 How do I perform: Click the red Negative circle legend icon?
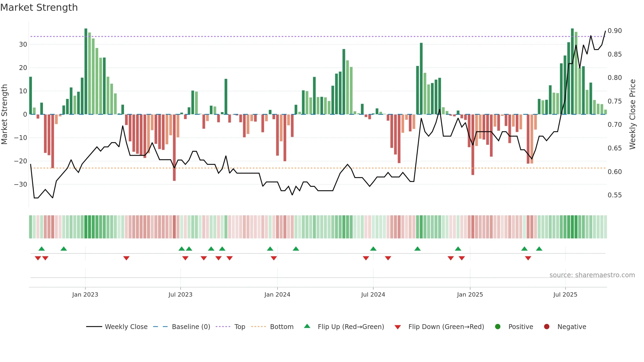click(x=547, y=327)
